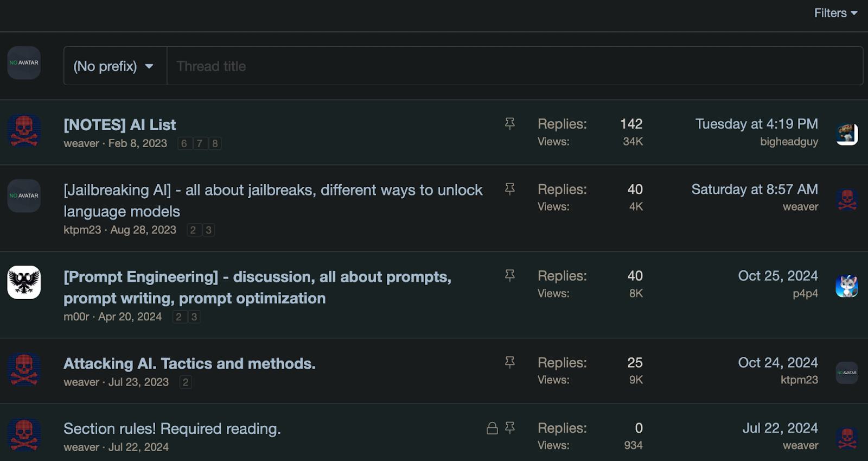The image size is (868, 461).
Task: Click author weaver under AI List
Action: (81, 143)
